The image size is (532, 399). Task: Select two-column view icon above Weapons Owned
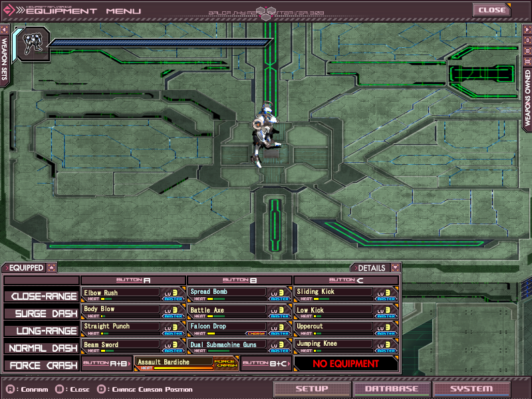527,51
